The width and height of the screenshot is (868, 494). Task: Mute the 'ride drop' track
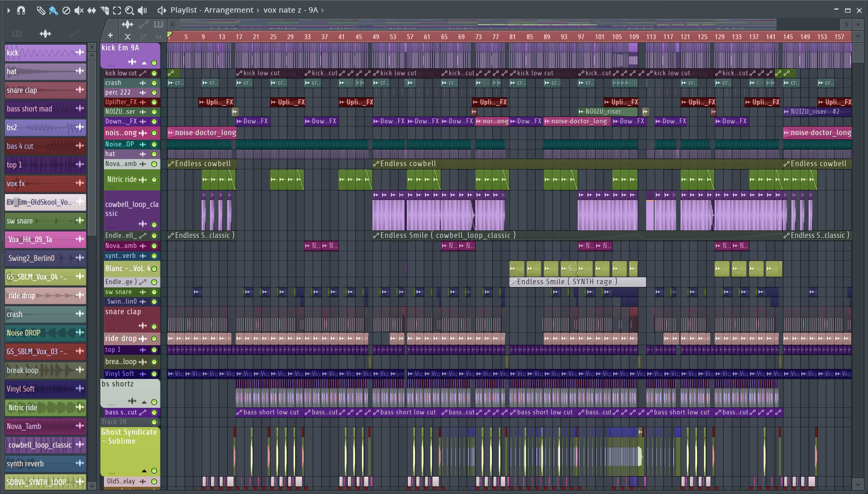click(154, 339)
